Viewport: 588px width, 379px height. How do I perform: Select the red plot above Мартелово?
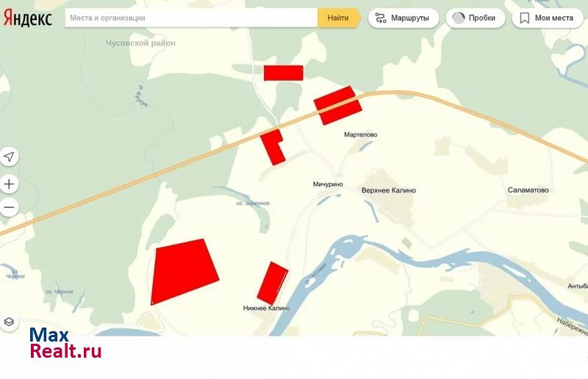pos(338,106)
